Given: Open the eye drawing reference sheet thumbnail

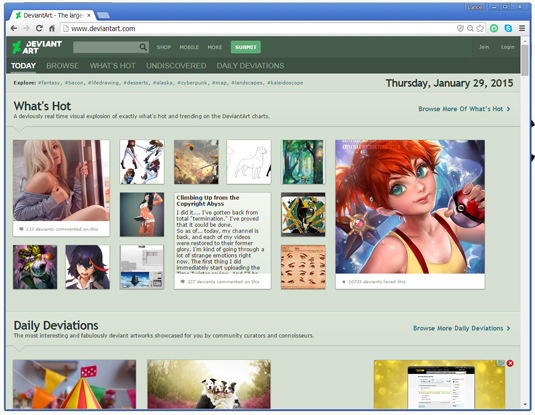Looking at the screenshot, I should coord(303,267).
